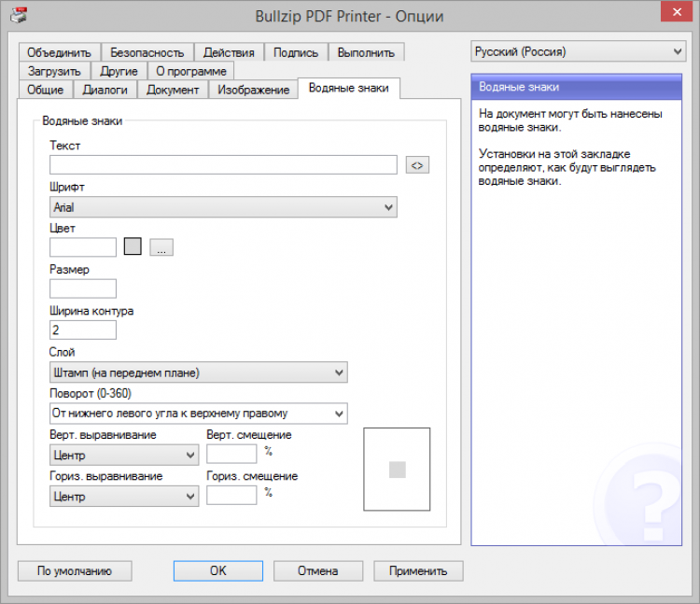Close the Bullzip PDF Printer options window
Image resolution: width=700 pixels, height=604 pixels.
[x=677, y=11]
